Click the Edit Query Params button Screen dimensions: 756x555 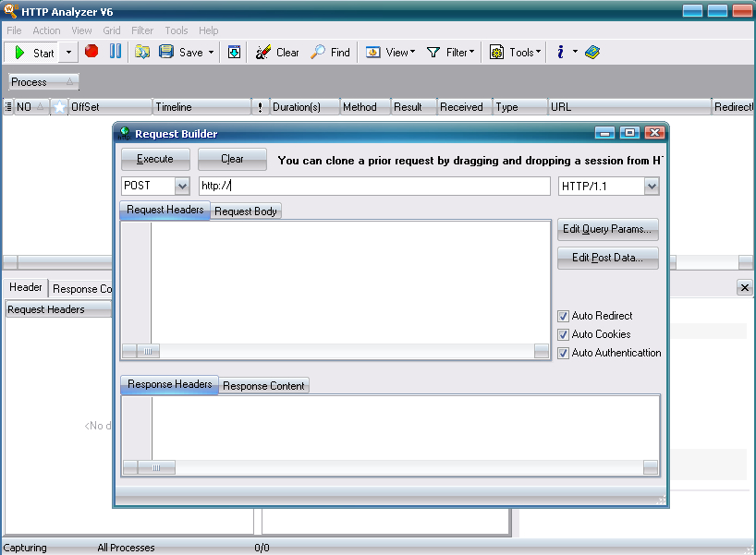pos(607,229)
